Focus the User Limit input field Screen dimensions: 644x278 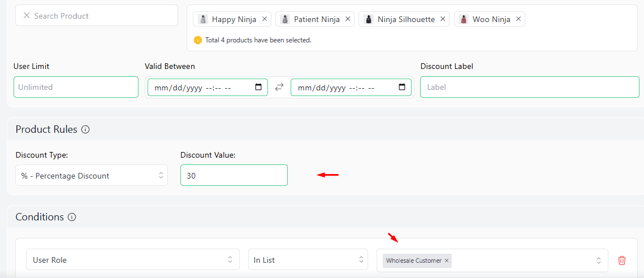click(x=76, y=87)
